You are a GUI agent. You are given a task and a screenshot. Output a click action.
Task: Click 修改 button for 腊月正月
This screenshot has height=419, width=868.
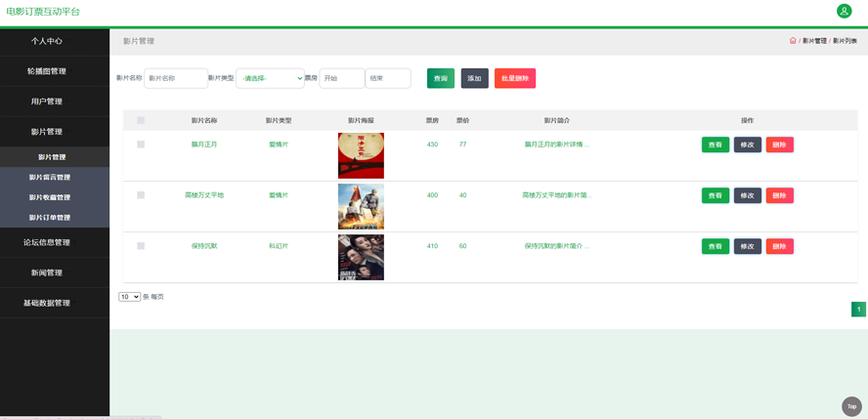pos(748,145)
